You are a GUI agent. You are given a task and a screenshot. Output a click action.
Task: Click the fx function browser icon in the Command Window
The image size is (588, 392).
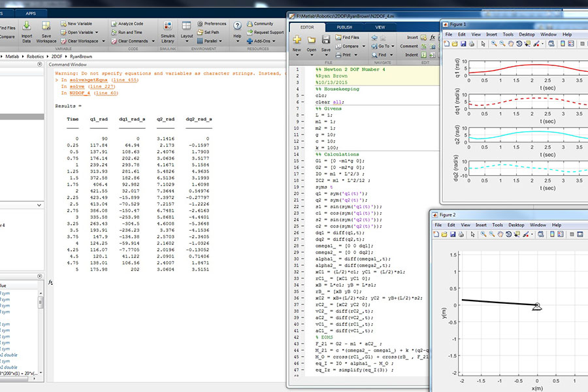coord(50,282)
